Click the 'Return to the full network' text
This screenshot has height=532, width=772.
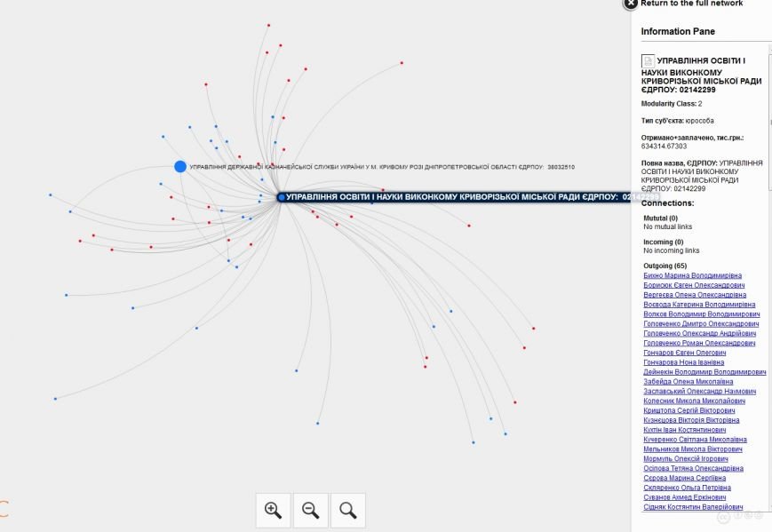[692, 4]
